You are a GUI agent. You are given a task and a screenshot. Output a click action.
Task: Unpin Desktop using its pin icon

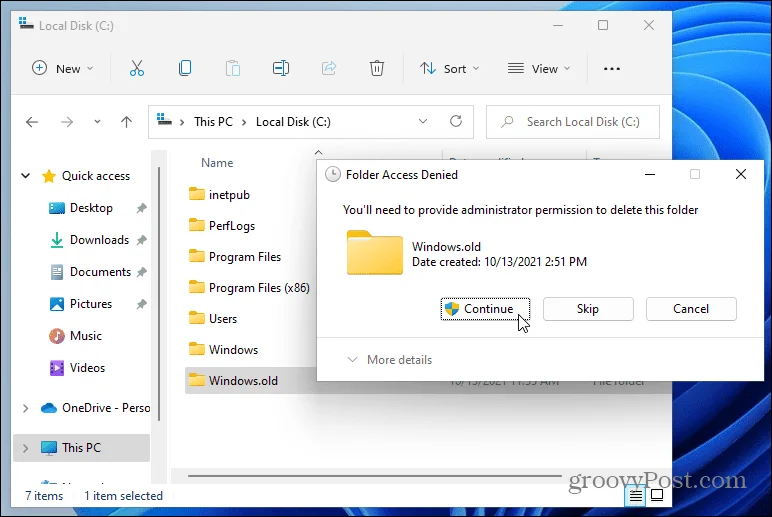coord(142,208)
